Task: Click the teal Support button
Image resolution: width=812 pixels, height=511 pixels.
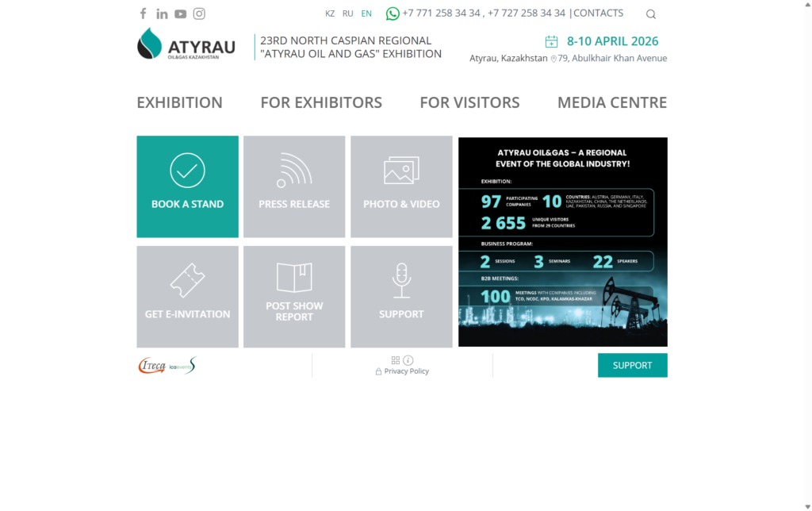Action: pos(632,365)
